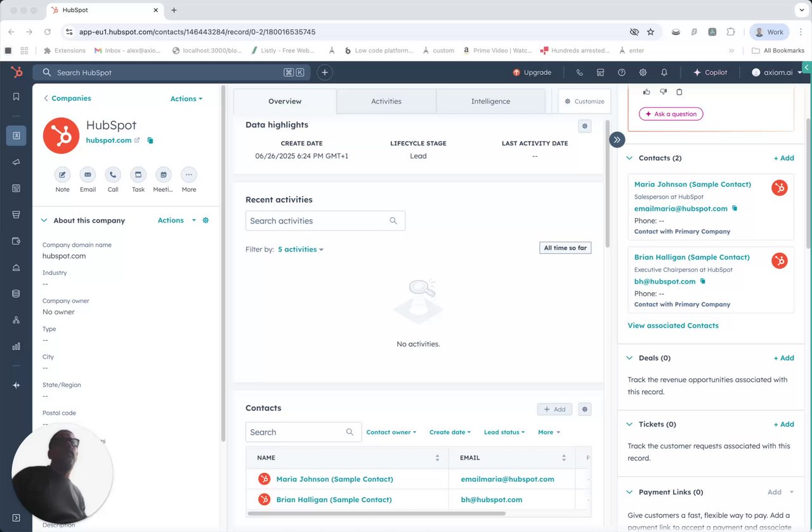Open the 5 activities filter dropdown

pyautogui.click(x=301, y=249)
